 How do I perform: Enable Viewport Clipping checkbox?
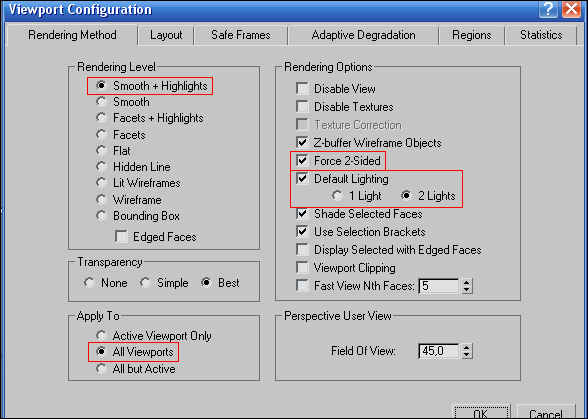coord(302,268)
